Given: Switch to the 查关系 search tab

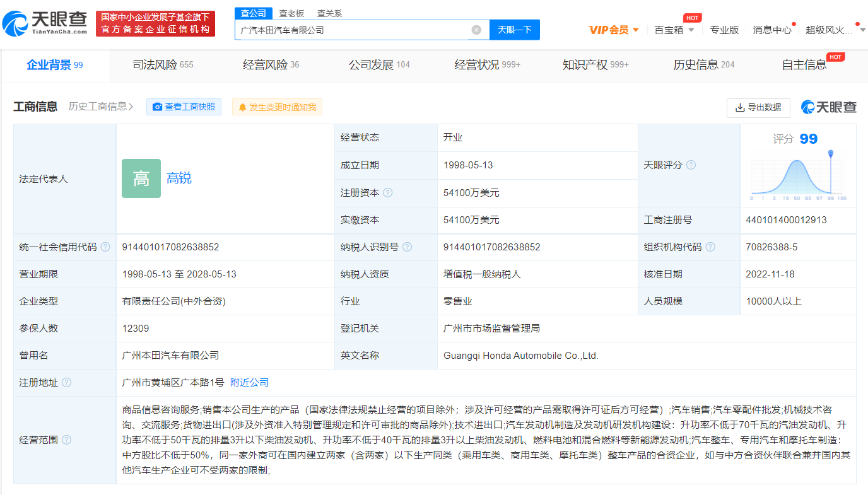Looking at the screenshot, I should coord(329,13).
